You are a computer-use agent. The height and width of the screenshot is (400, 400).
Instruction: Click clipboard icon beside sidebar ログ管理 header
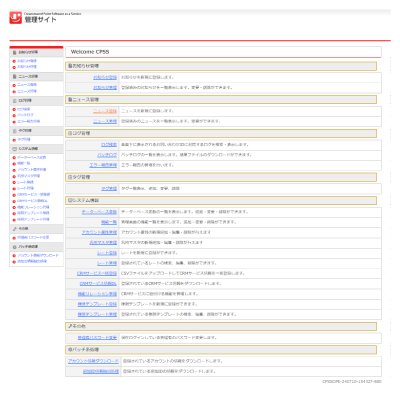point(14,100)
